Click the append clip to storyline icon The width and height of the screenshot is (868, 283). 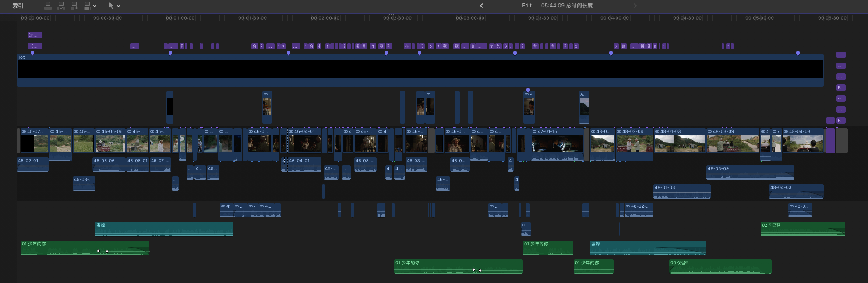(74, 6)
